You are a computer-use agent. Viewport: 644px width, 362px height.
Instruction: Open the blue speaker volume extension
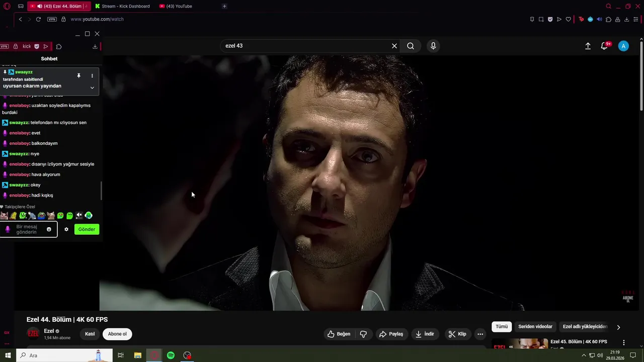[599, 19]
